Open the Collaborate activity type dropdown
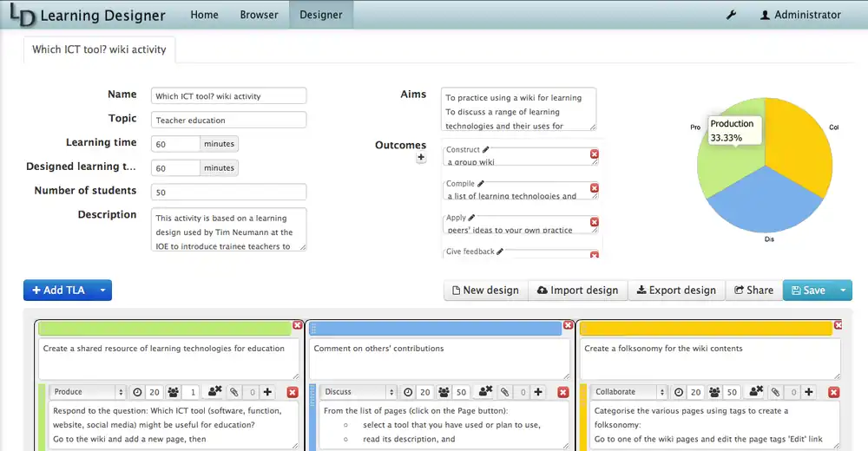This screenshot has width=868, height=451. (x=630, y=392)
